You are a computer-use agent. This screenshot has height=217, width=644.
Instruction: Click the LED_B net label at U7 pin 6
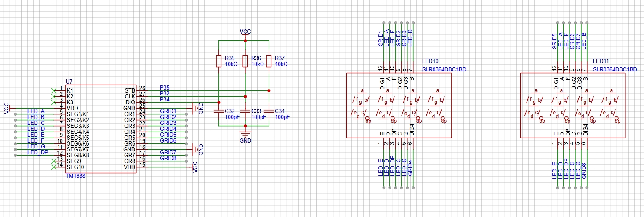(36, 117)
